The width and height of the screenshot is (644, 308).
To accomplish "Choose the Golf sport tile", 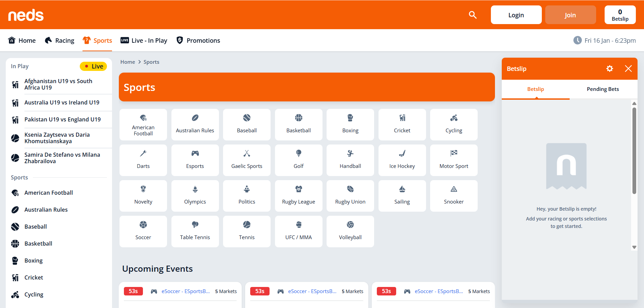I will point(299,160).
